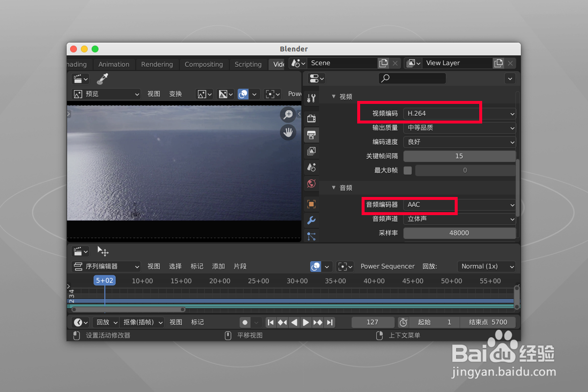Open the Tool properties tab with wrench-screwdriver icon
The height and width of the screenshot is (392, 588).
(x=311, y=98)
